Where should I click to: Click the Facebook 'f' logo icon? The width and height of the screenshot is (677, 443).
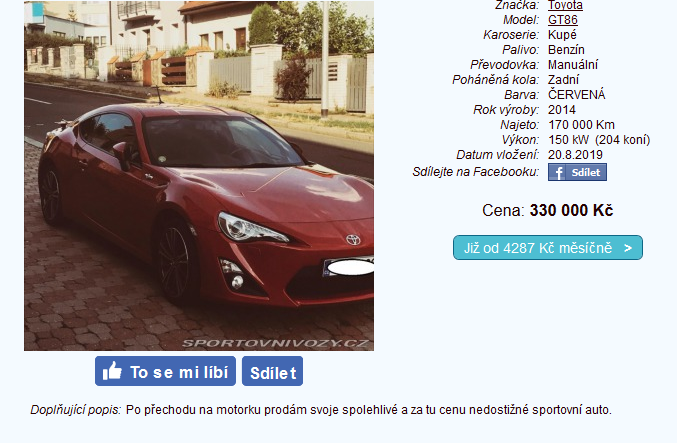(558, 172)
